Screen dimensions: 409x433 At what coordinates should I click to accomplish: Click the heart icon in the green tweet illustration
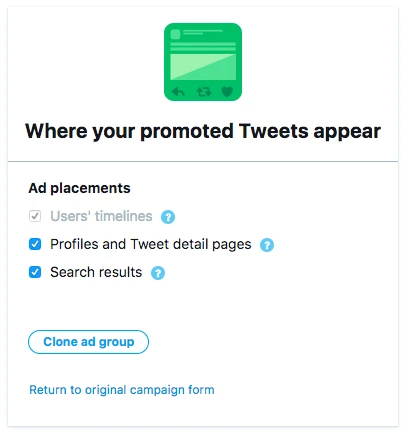point(227,91)
